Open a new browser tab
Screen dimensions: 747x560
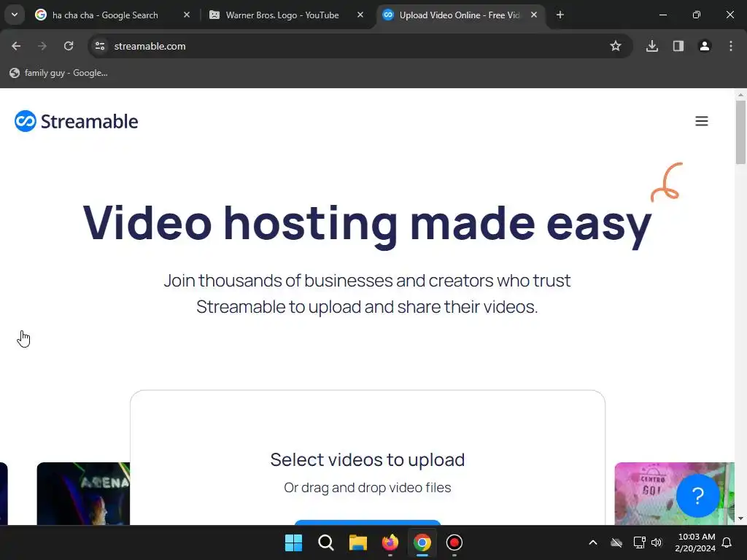point(560,15)
